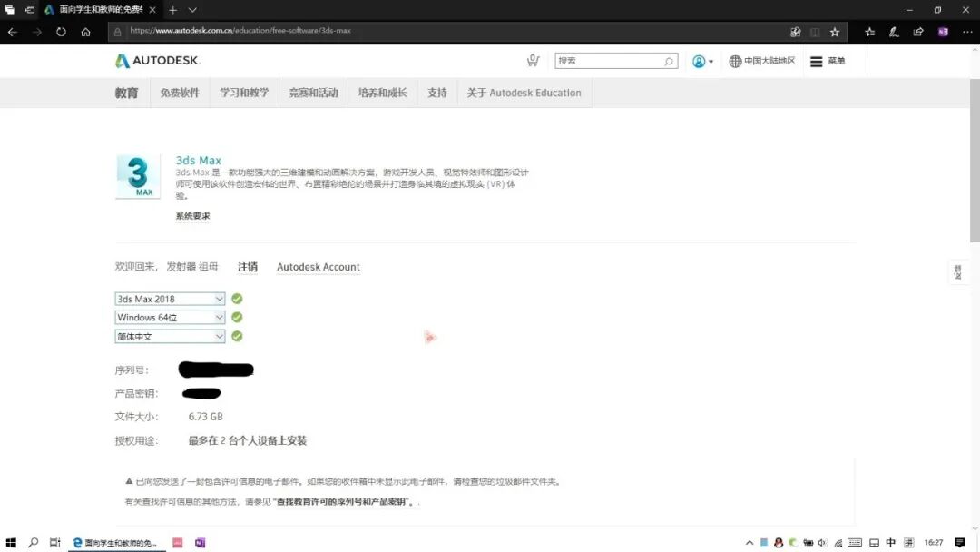The width and height of the screenshot is (980, 552).
Task: Open the 学习和教学 menu item
Action: pos(244,93)
